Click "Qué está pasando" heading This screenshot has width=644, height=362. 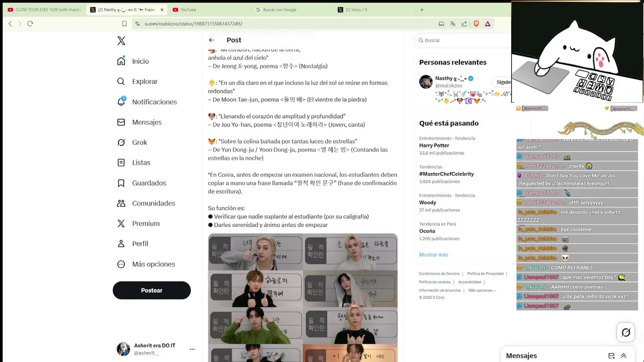point(449,123)
